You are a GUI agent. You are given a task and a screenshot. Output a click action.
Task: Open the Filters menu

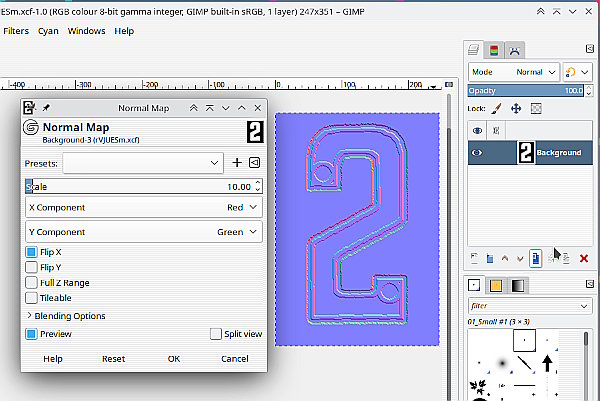tap(16, 31)
